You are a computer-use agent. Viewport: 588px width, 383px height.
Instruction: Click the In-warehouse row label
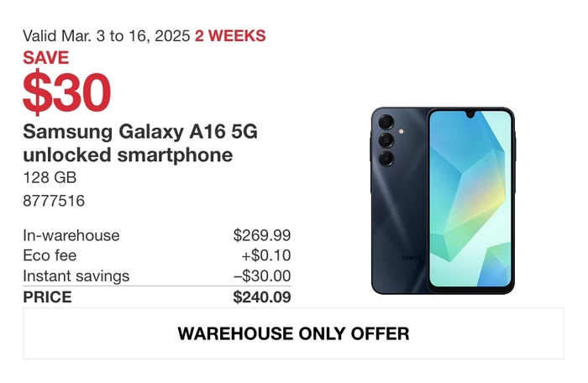point(71,235)
